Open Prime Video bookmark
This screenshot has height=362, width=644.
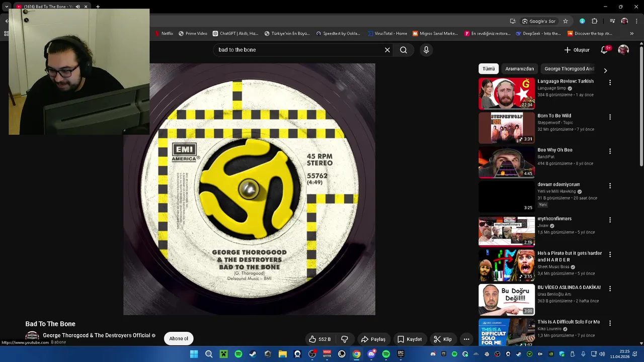[193, 34]
